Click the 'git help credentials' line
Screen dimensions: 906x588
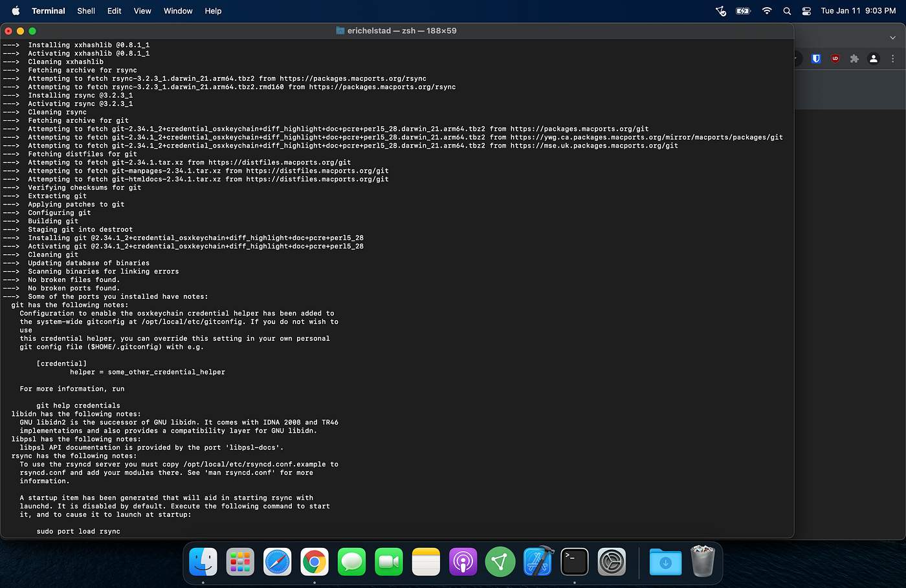[78, 406]
